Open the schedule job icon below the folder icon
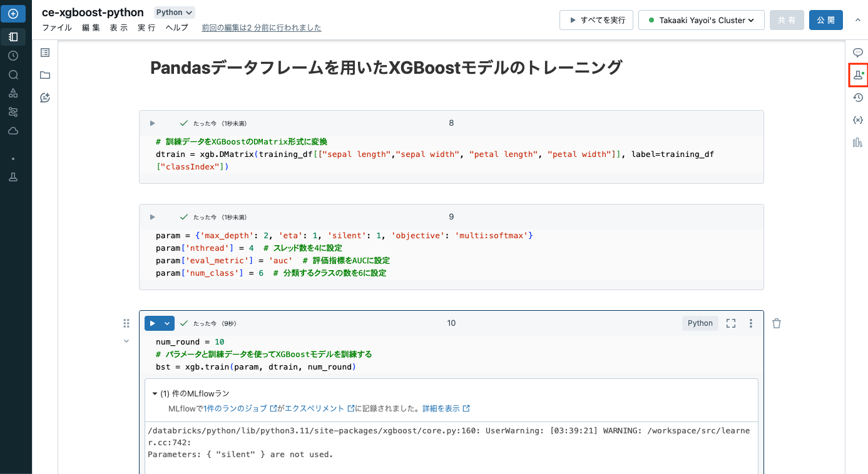 44,98
